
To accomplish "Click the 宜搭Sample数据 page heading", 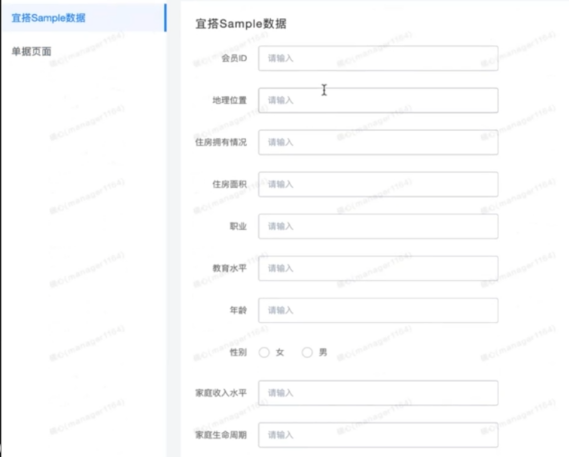I will 241,24.
